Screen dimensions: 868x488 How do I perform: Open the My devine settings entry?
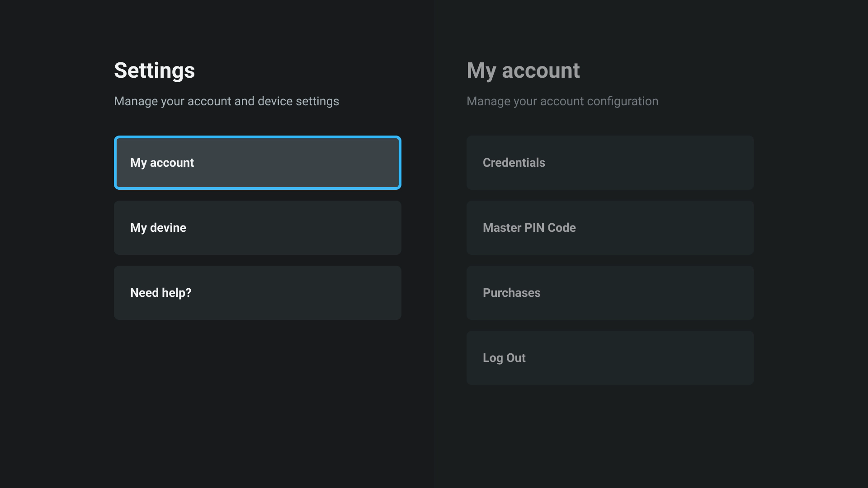(x=257, y=228)
